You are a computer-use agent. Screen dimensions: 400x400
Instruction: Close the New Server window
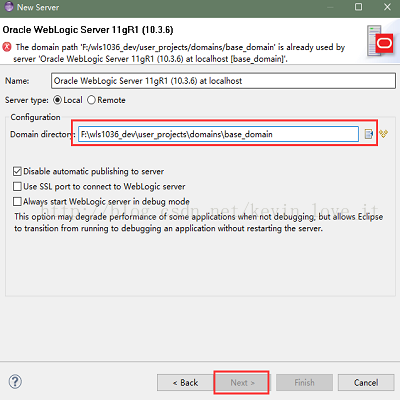click(x=387, y=7)
